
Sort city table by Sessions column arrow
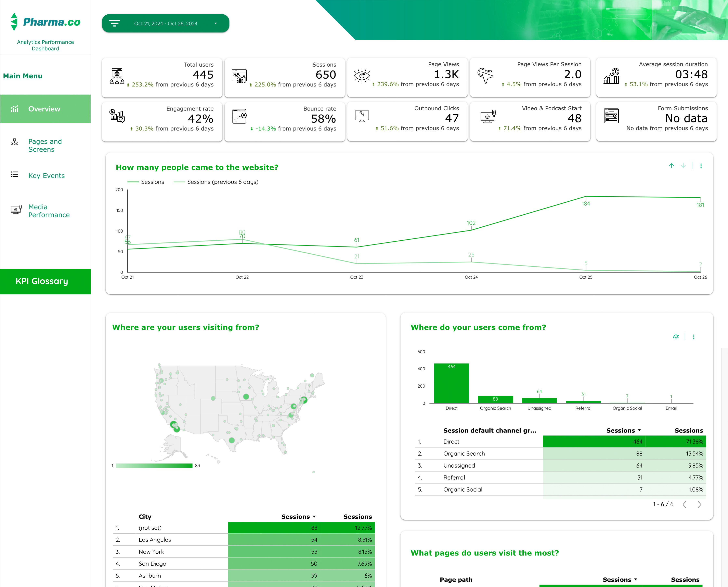pyautogui.click(x=314, y=517)
